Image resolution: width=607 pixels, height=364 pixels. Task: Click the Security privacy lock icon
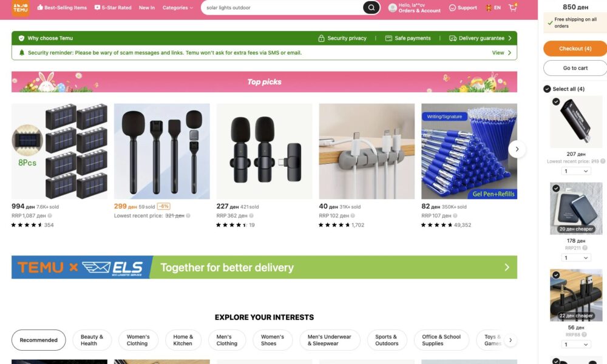point(321,38)
